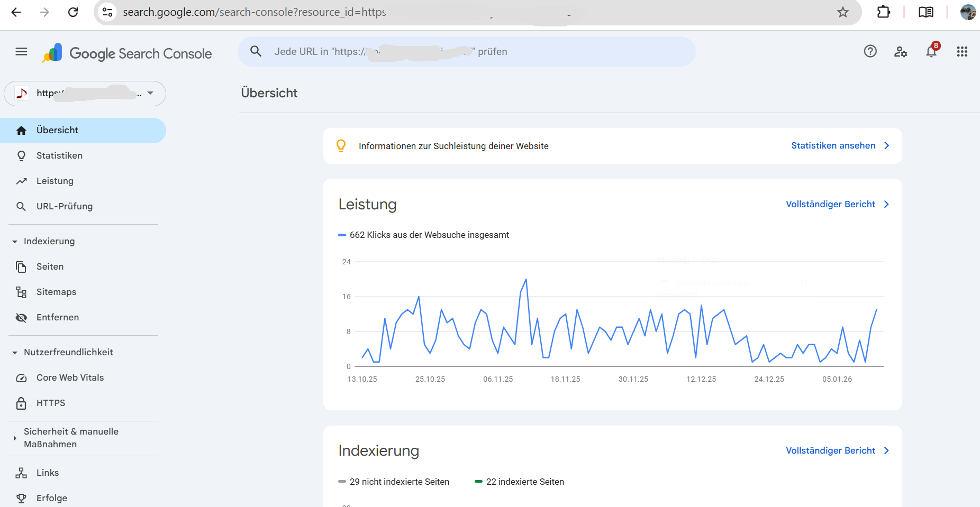Go to Leistung in the sidebar
The height and width of the screenshot is (507, 980).
(x=55, y=181)
